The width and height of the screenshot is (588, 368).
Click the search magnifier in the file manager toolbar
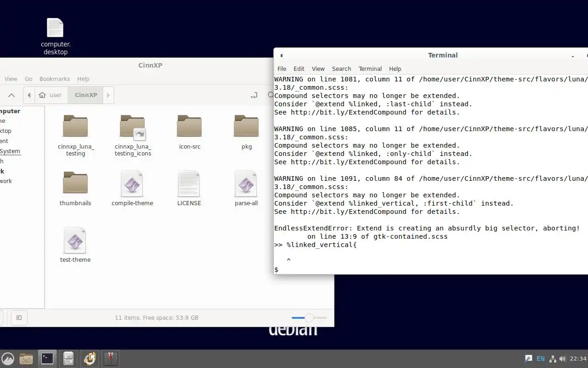271,95
